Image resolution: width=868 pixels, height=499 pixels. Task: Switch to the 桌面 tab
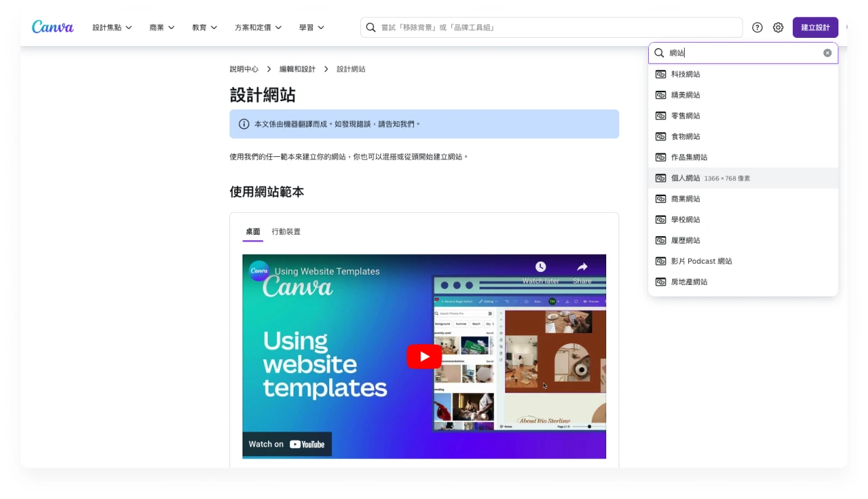click(253, 232)
